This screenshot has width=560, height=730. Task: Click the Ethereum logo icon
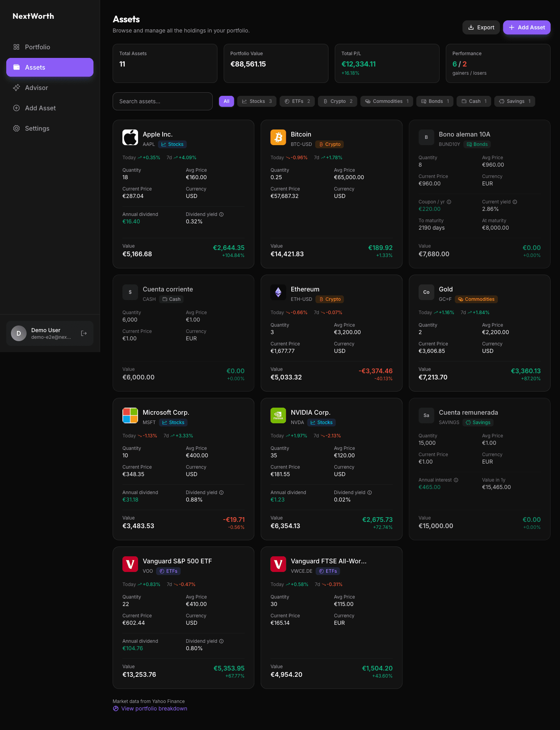pyautogui.click(x=278, y=292)
